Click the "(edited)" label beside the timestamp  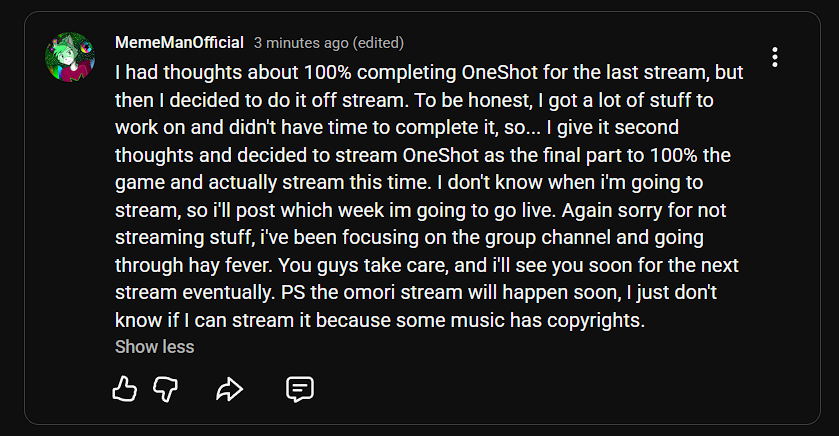tap(378, 43)
